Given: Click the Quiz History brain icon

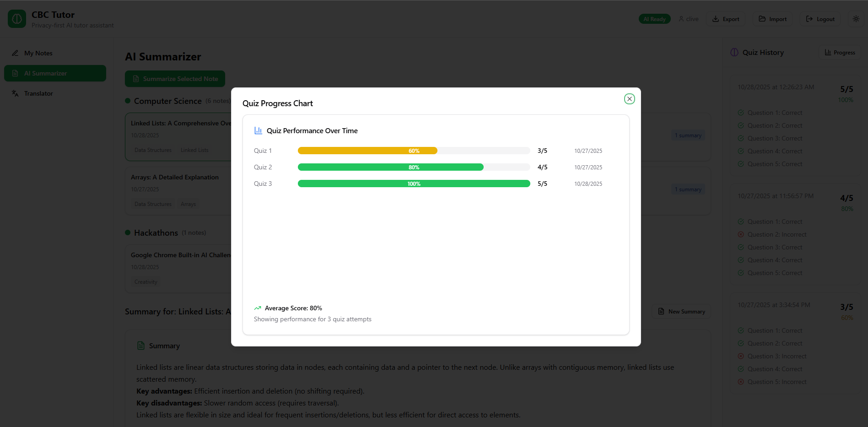Looking at the screenshot, I should [x=734, y=53].
